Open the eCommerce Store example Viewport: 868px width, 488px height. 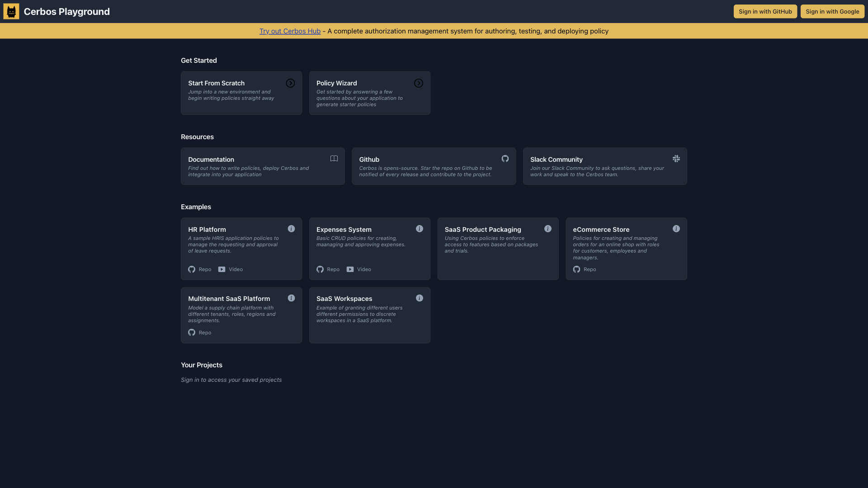(626, 249)
